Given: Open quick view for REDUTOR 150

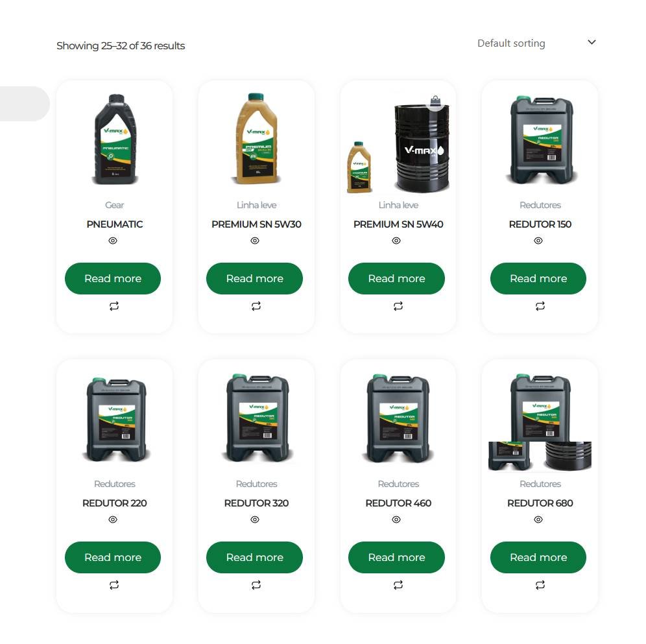Looking at the screenshot, I should pos(538,241).
